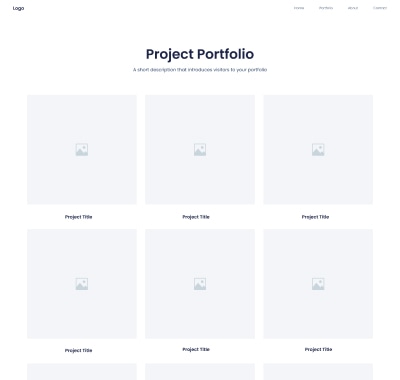This screenshot has width=400, height=380.
Task: Open the About page from the navigation
Action: (353, 8)
